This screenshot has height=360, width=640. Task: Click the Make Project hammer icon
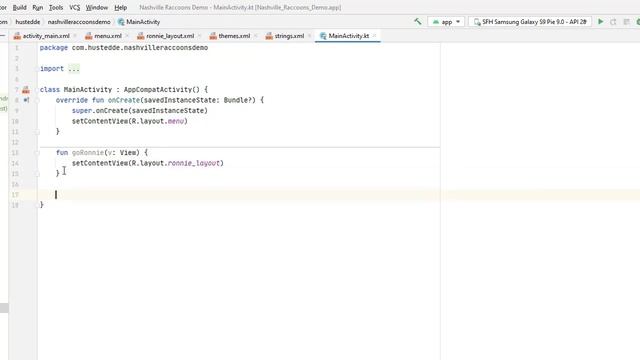[418, 22]
